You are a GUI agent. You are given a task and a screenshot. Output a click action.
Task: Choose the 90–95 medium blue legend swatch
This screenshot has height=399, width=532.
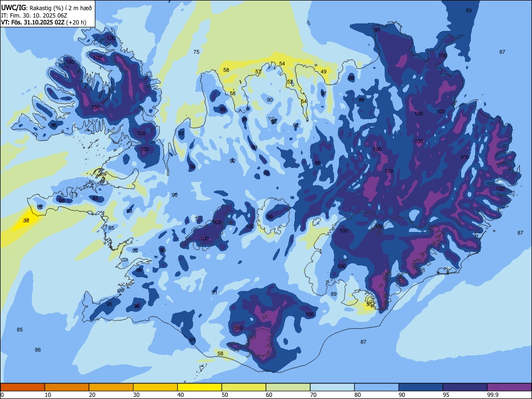[x=421, y=387]
